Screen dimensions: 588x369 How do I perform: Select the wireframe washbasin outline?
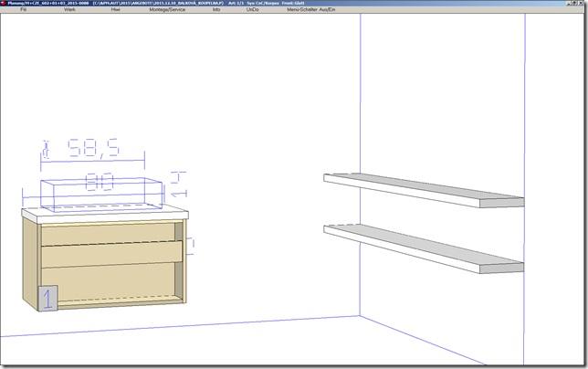click(102, 194)
